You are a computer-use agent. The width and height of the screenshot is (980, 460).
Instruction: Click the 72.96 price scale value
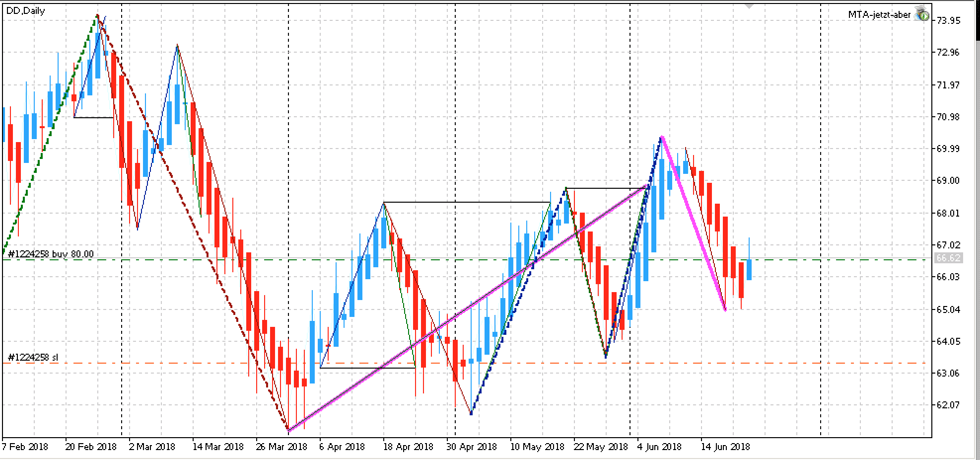click(948, 53)
